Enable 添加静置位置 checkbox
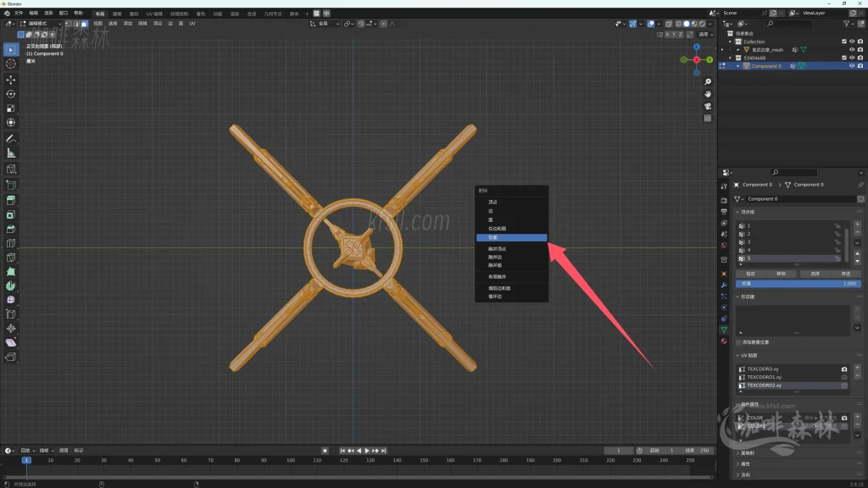868x488 pixels. point(738,341)
